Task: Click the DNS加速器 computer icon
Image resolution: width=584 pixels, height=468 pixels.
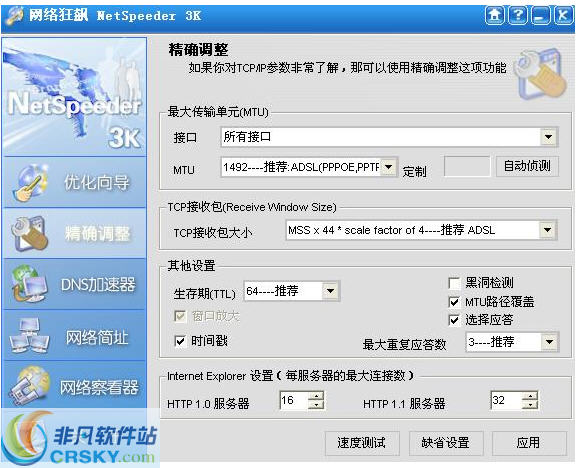Action: (x=29, y=284)
